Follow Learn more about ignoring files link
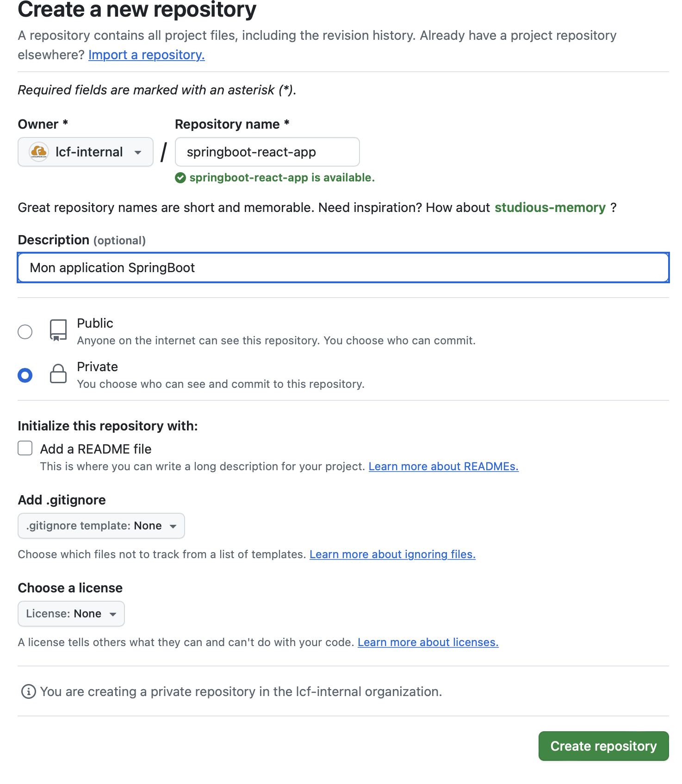The width and height of the screenshot is (682, 784). click(392, 554)
